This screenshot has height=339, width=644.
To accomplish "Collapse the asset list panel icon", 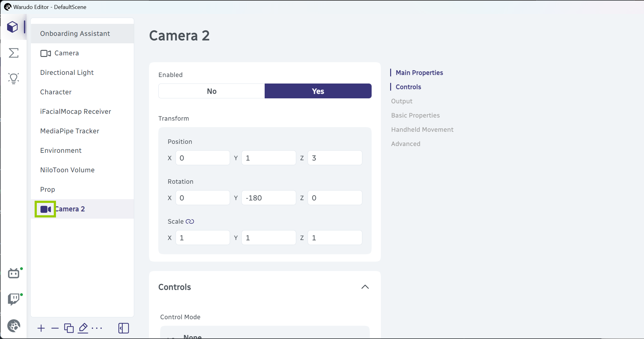I will point(123,328).
